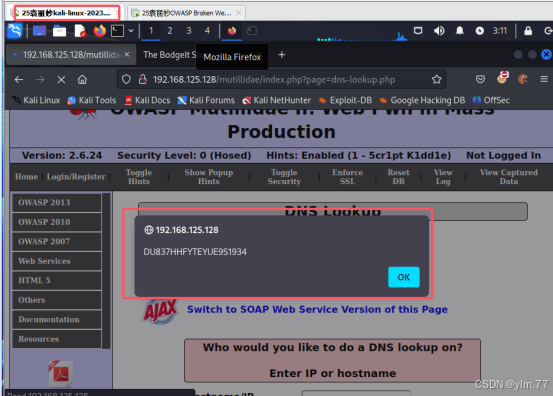
Task: Switch to the kali-linux-2023 VM tab
Action: click(66, 13)
